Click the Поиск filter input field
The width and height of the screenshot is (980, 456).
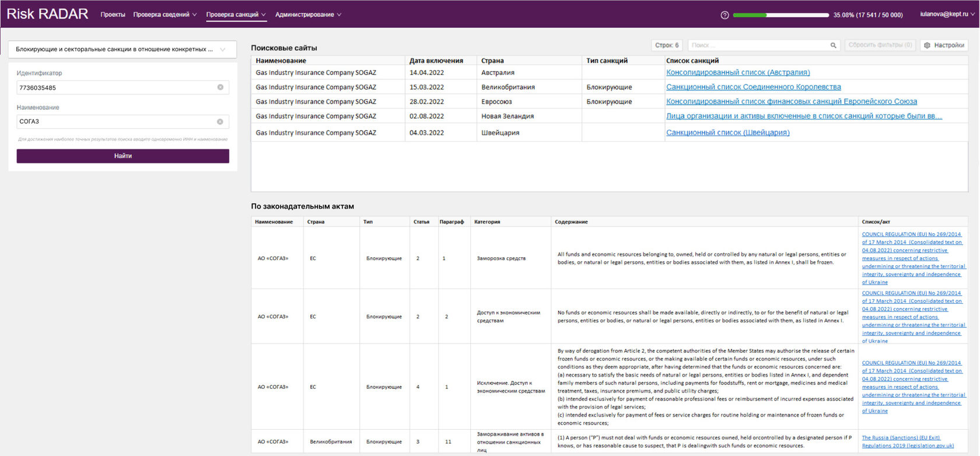[x=758, y=45]
